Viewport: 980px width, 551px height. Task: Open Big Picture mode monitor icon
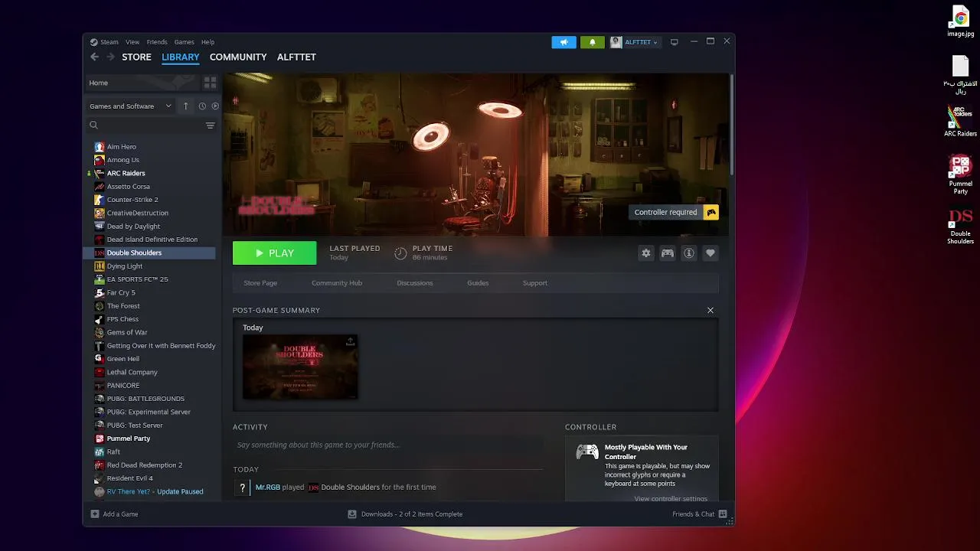point(675,42)
